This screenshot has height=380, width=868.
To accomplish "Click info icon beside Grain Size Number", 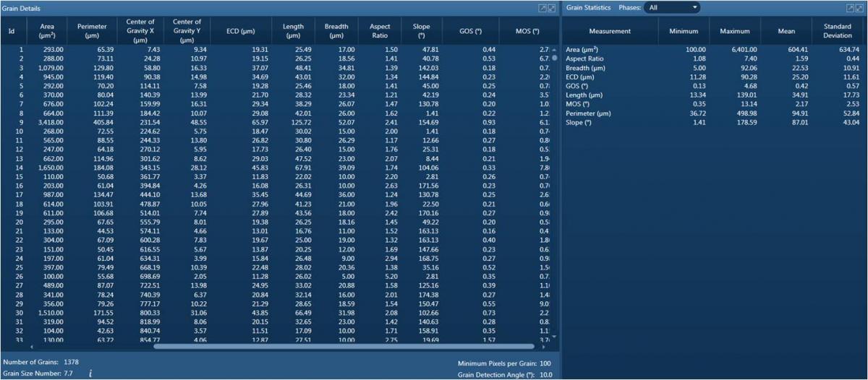I will tap(90, 373).
